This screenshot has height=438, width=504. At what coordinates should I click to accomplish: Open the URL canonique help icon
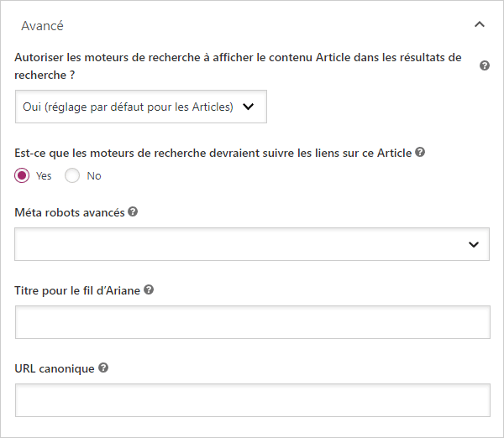pyautogui.click(x=103, y=368)
